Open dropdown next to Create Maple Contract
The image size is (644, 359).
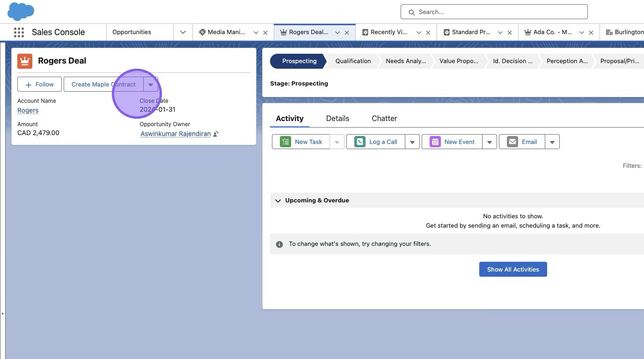[151, 85]
